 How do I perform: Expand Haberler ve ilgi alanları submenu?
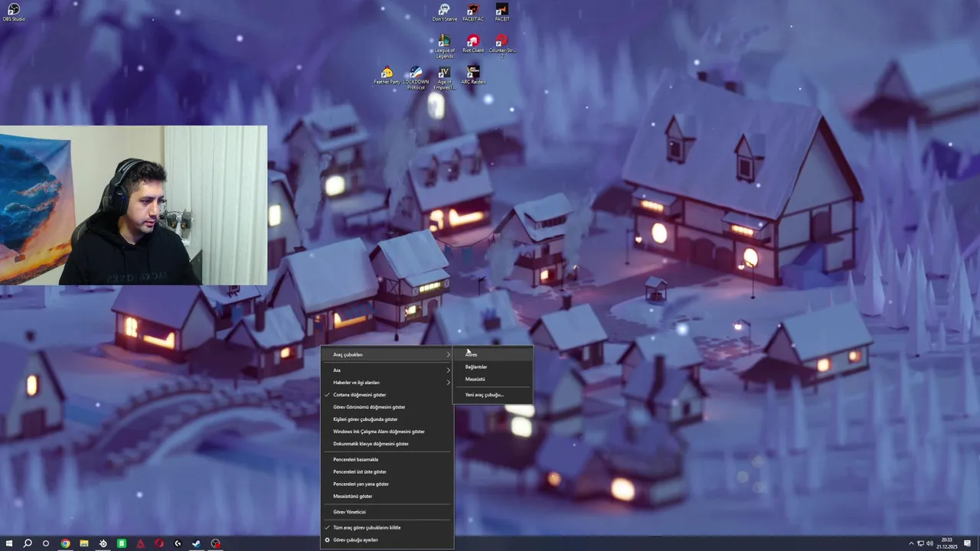coord(387,383)
